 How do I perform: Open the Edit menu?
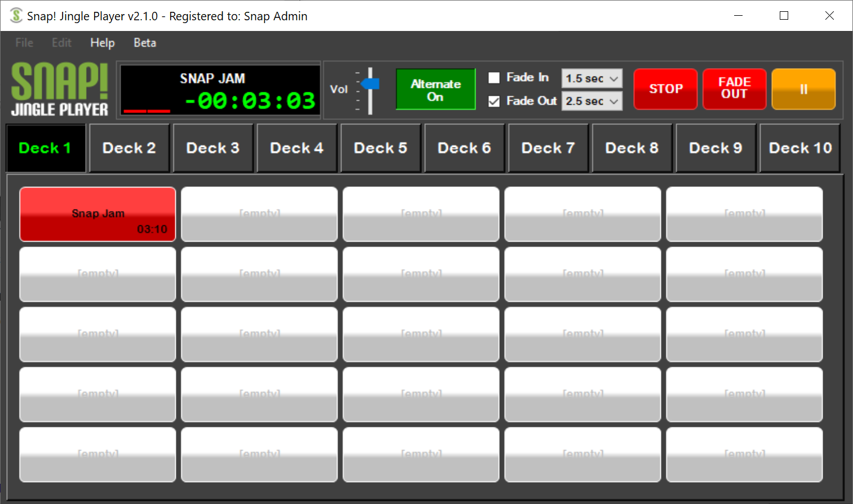click(x=61, y=43)
